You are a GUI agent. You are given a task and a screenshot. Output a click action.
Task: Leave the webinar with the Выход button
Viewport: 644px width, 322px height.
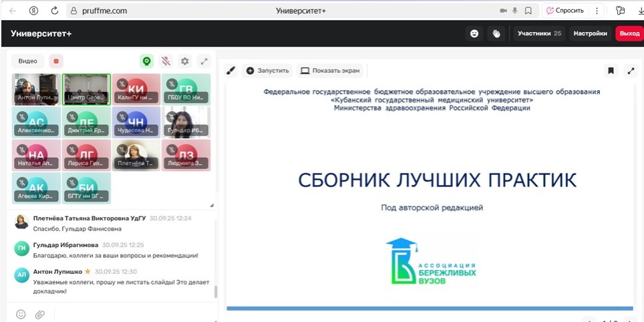[x=629, y=33]
